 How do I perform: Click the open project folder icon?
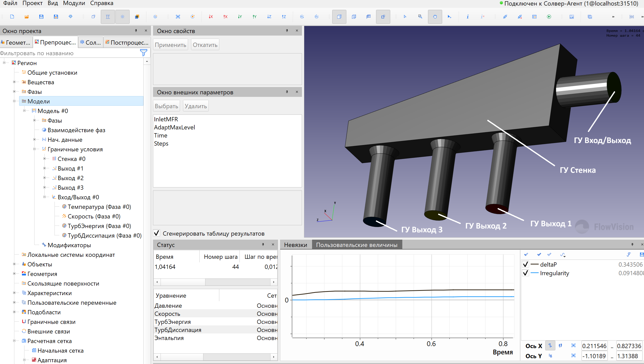tap(26, 17)
